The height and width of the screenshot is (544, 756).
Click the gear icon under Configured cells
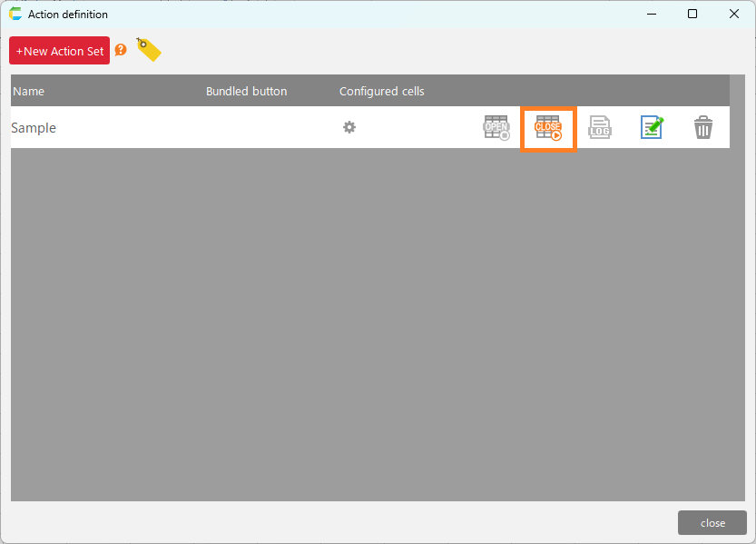coord(349,127)
